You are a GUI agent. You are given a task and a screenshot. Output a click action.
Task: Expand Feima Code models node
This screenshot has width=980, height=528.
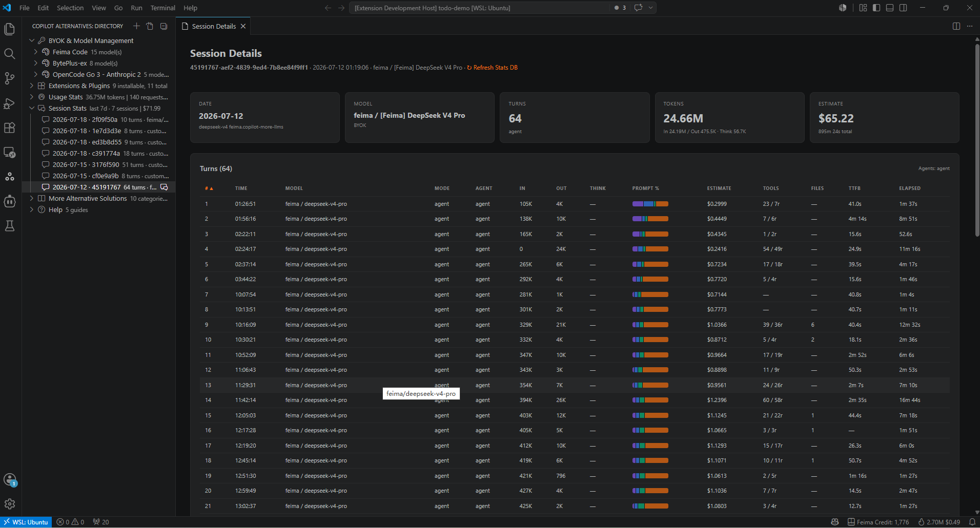point(36,52)
